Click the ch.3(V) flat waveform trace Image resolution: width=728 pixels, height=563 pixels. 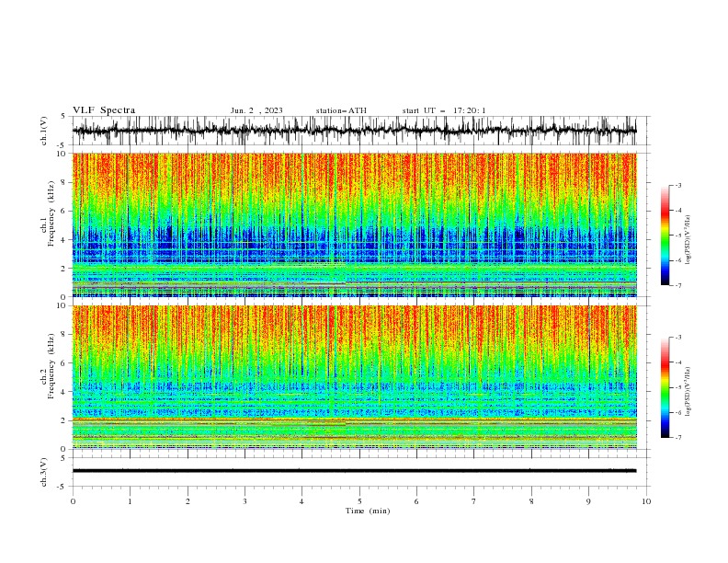pos(354,471)
